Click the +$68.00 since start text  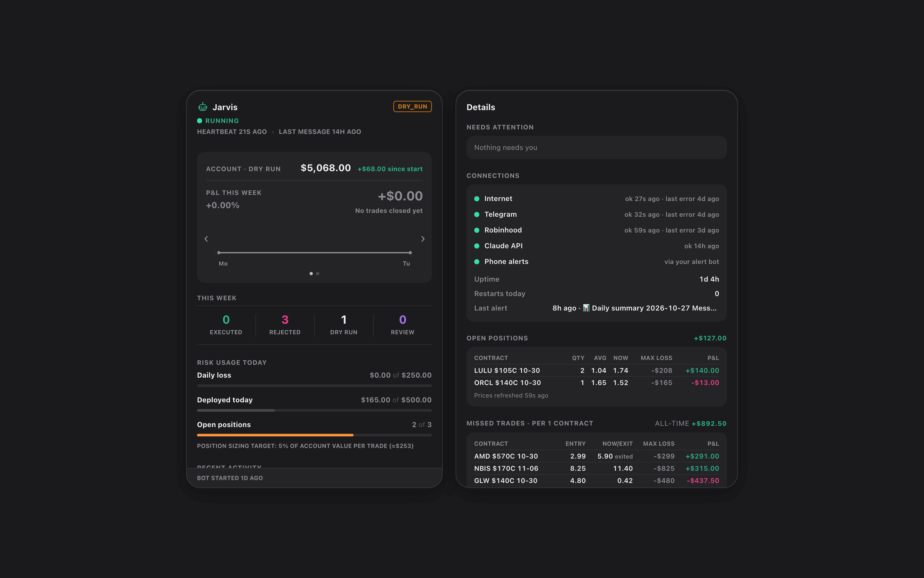click(390, 169)
